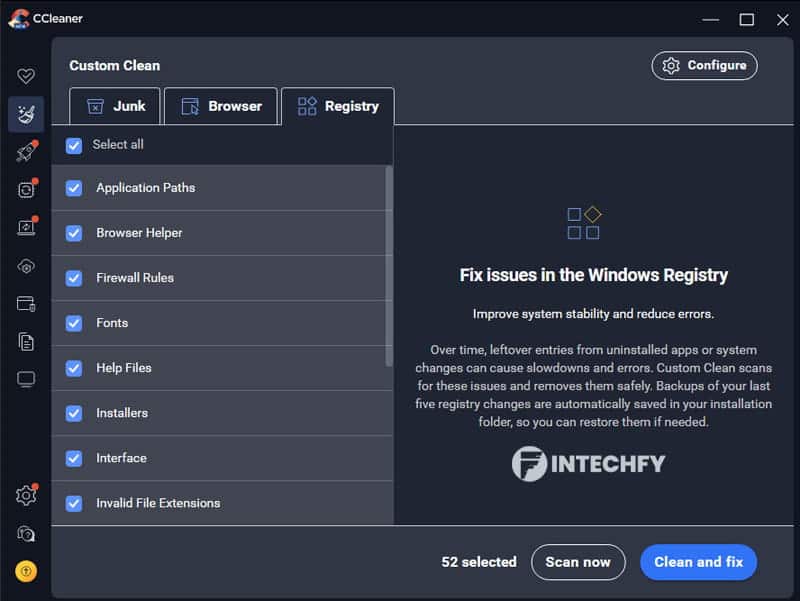Viewport: 800px width, 601px height.
Task: Open the monitor sidebar icon
Action: (x=26, y=380)
